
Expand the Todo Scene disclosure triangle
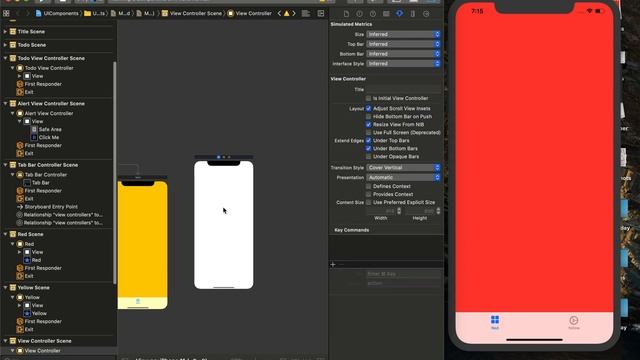(x=5, y=45)
